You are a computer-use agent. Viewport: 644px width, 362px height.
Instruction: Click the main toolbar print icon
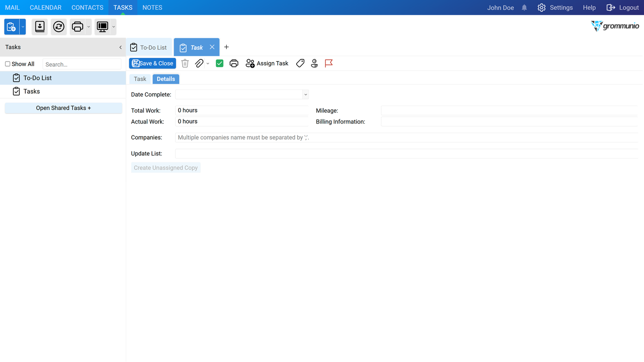(x=78, y=27)
